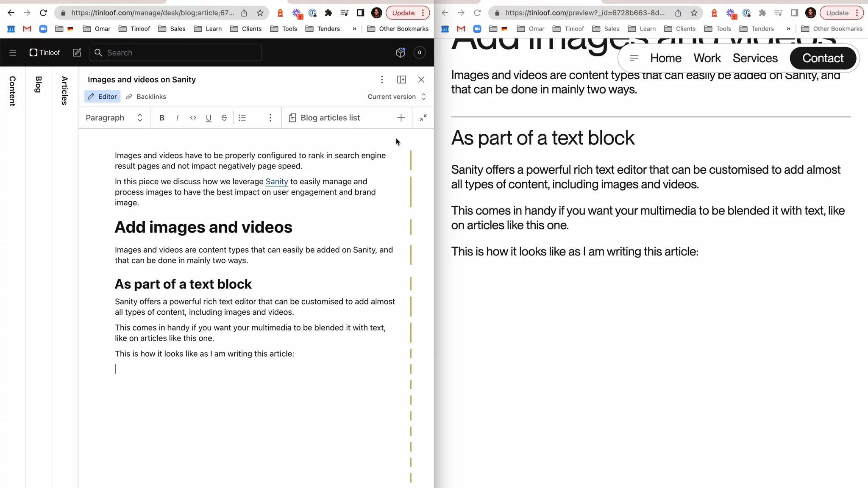Expand more toolbar options (three dots)

click(x=270, y=118)
